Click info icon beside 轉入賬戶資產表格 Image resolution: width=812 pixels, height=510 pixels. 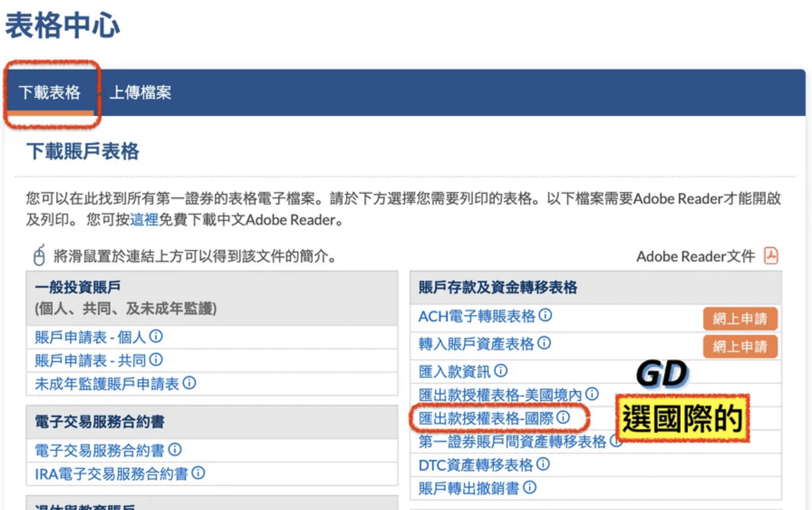(544, 343)
